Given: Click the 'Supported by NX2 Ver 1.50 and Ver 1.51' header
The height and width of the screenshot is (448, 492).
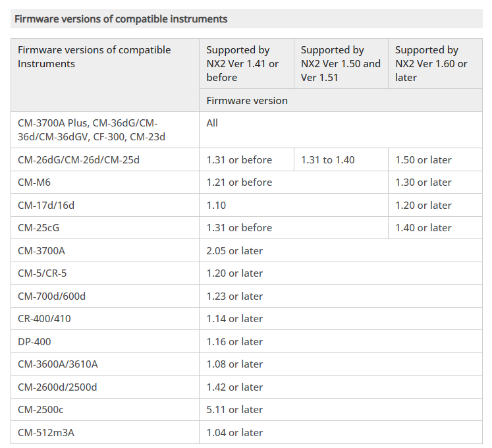Looking at the screenshot, I should 341,63.
